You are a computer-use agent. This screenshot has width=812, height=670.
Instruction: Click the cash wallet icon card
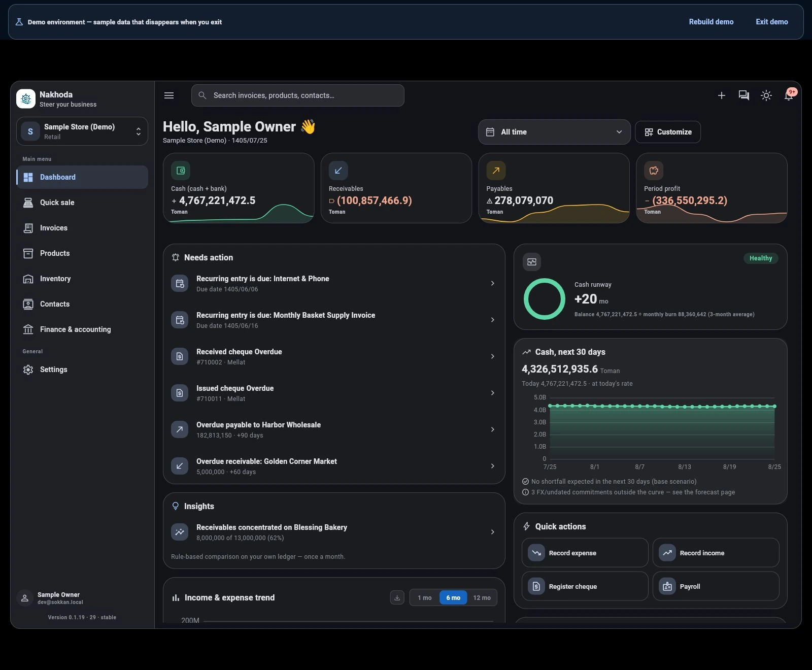[181, 171]
